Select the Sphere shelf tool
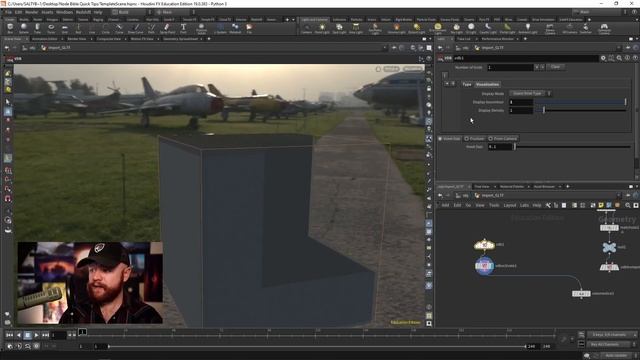This screenshot has height=360, width=640. [24, 28]
